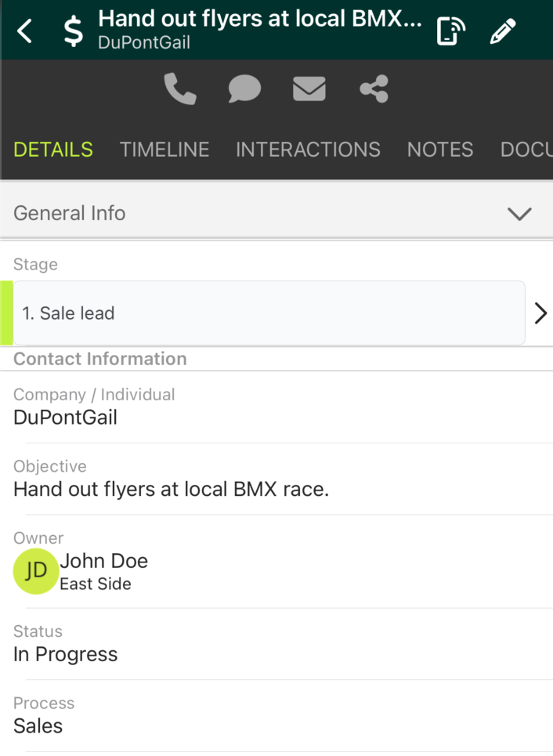Tap the back arrow icon
Screen dimensions: 553x756
(x=24, y=31)
